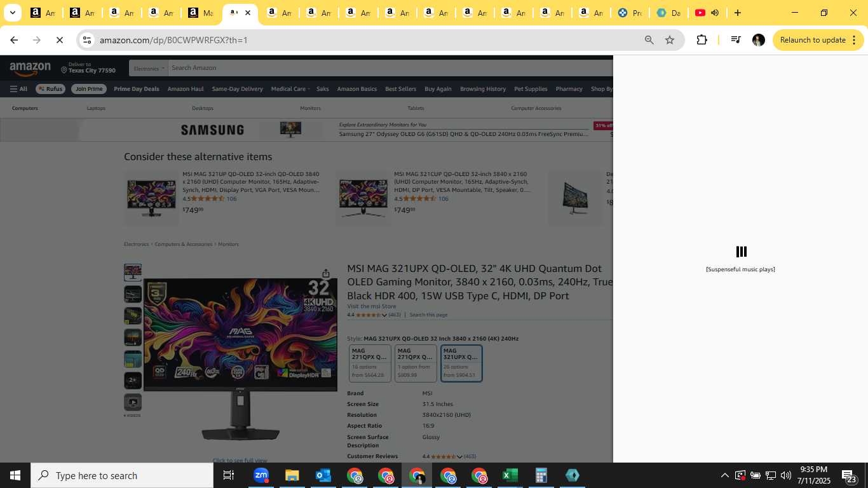View site information icon in address bar
Image resolution: width=868 pixels, height=488 pixels.
click(x=88, y=40)
